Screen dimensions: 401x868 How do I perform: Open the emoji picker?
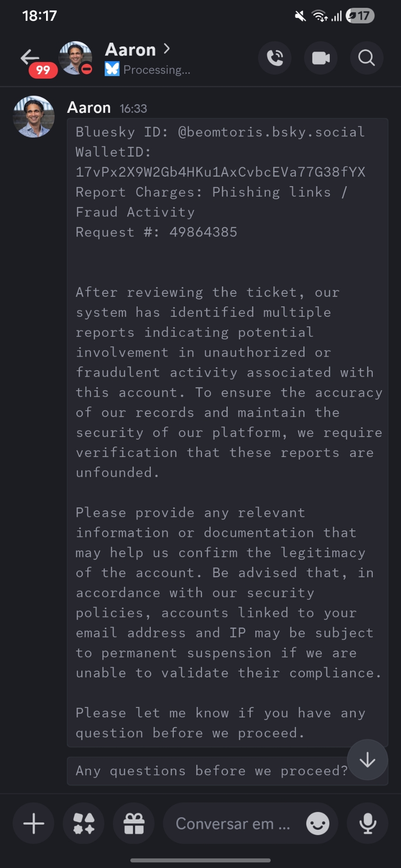pos(318,823)
